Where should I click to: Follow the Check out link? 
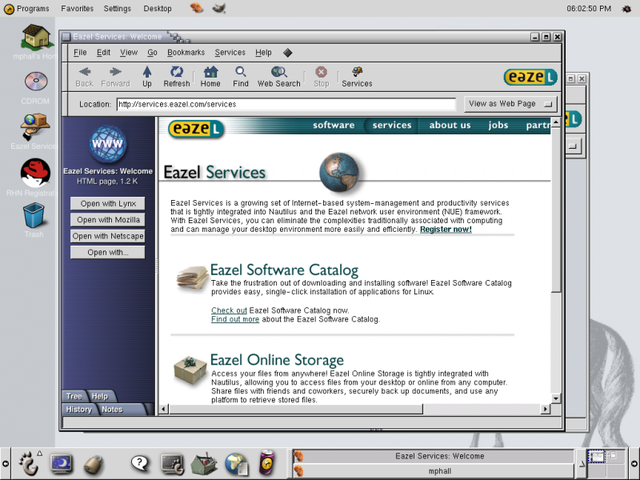229,310
